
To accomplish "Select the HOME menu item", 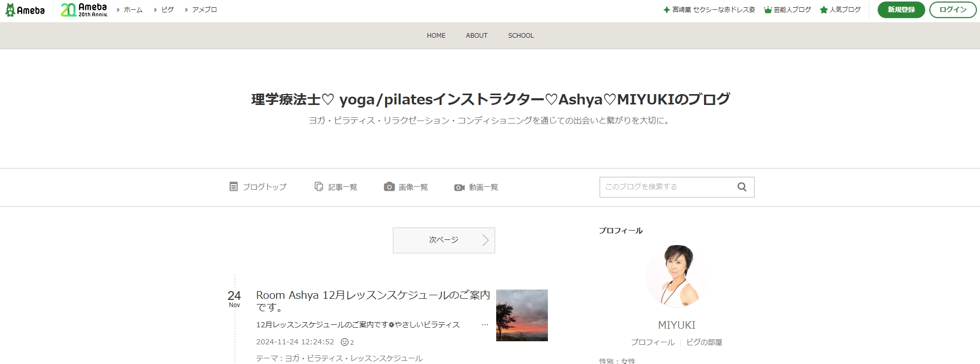I will point(436,36).
